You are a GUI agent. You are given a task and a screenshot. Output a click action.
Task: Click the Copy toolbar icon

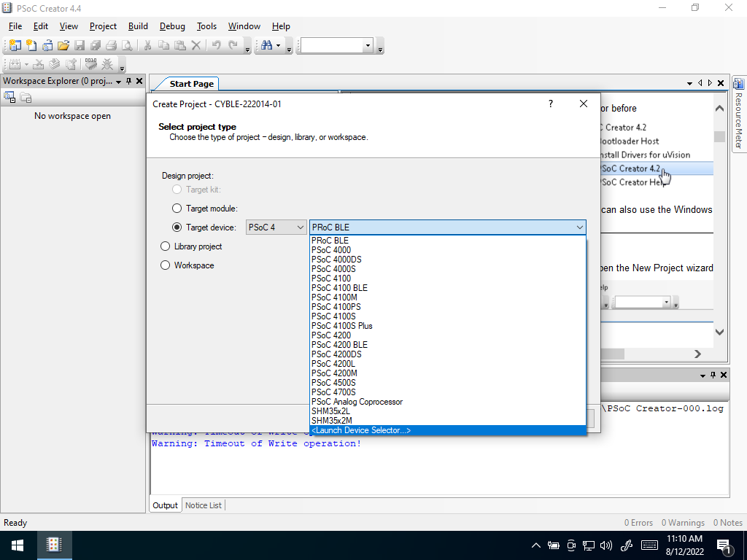163,45
